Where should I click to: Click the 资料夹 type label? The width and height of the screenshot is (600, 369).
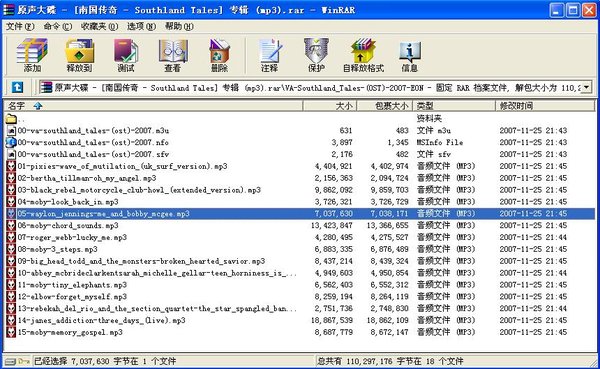(429, 119)
